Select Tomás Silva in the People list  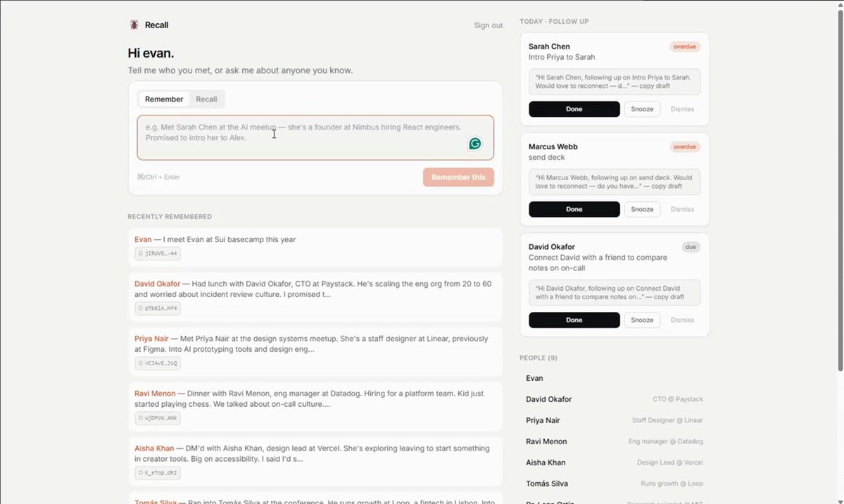coord(614,483)
